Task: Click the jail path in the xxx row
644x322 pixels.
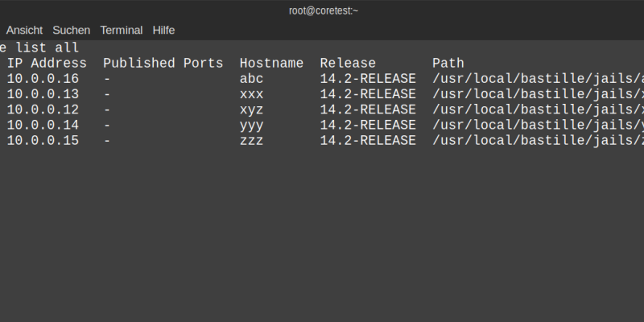Action: (x=538, y=94)
